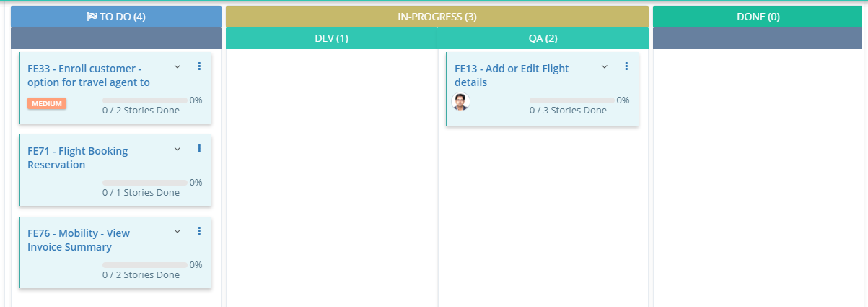Open FE13 Add or Edit Flight details
This screenshot has width=868, height=307.
pyautogui.click(x=511, y=75)
